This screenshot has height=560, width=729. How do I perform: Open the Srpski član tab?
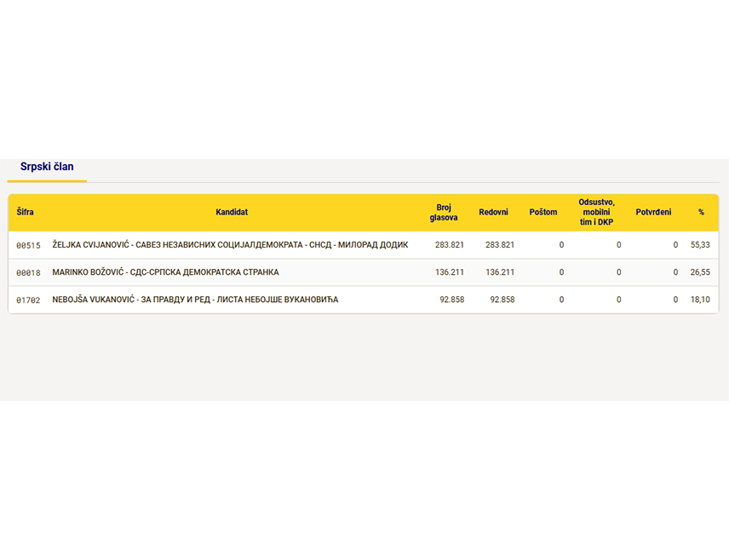coord(47,167)
